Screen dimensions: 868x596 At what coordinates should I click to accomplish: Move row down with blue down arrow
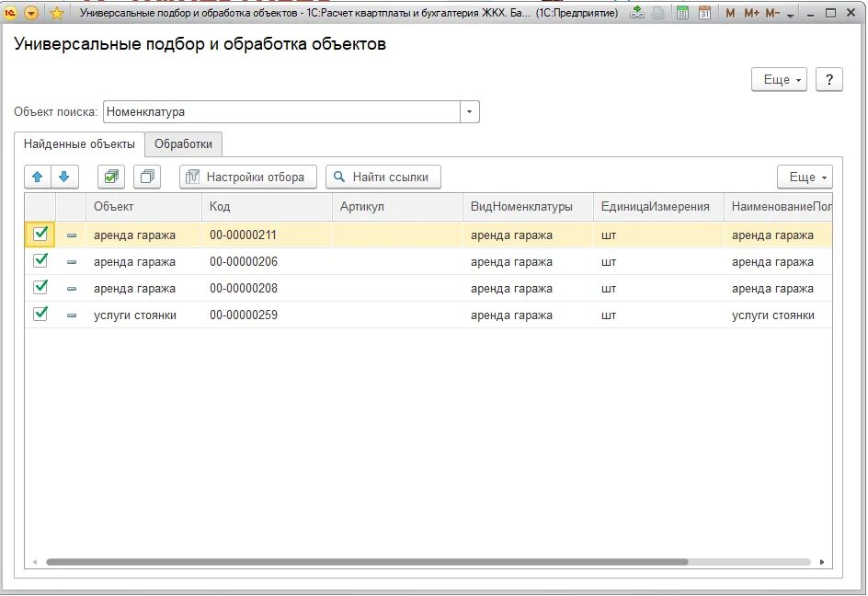coord(64,177)
